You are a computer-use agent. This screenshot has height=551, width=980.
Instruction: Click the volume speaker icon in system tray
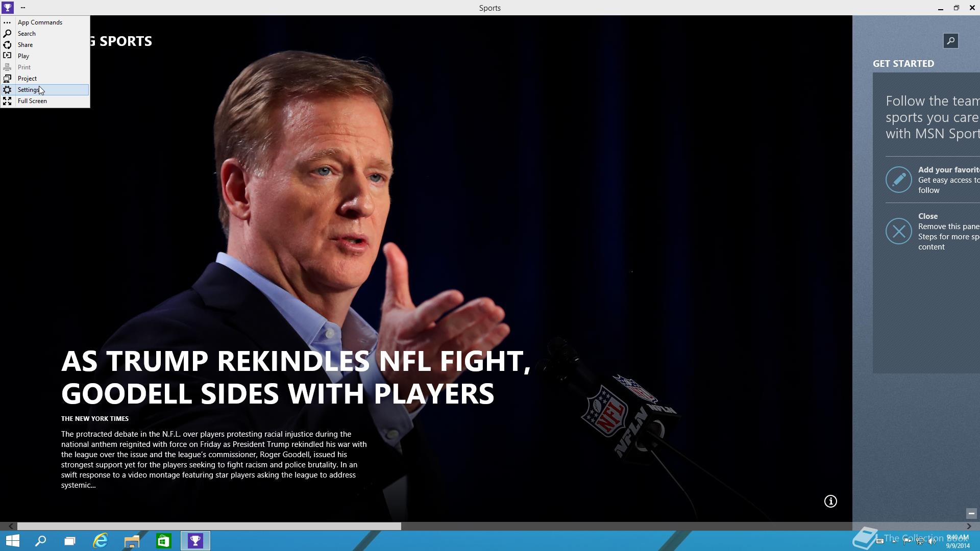[x=932, y=541]
